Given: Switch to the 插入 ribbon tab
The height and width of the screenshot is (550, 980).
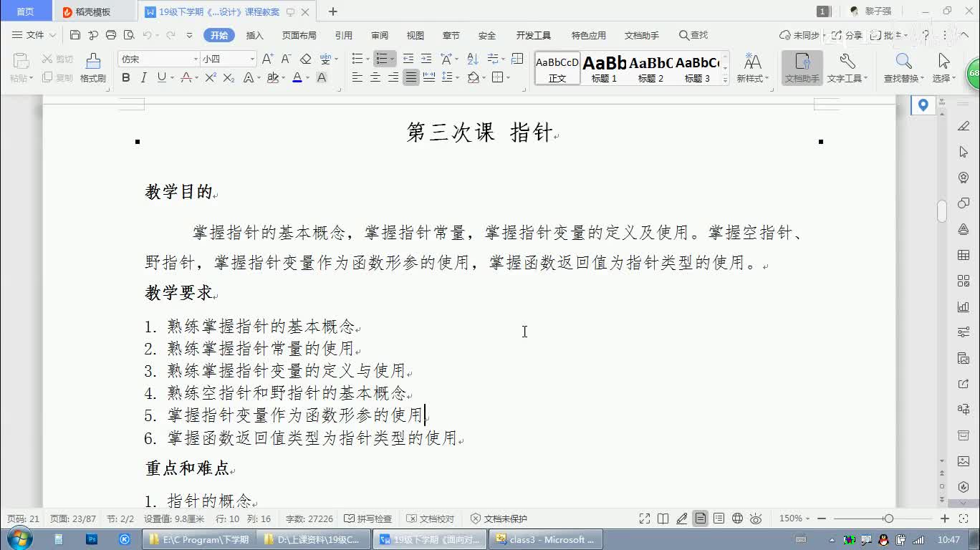Looking at the screenshot, I should [254, 35].
